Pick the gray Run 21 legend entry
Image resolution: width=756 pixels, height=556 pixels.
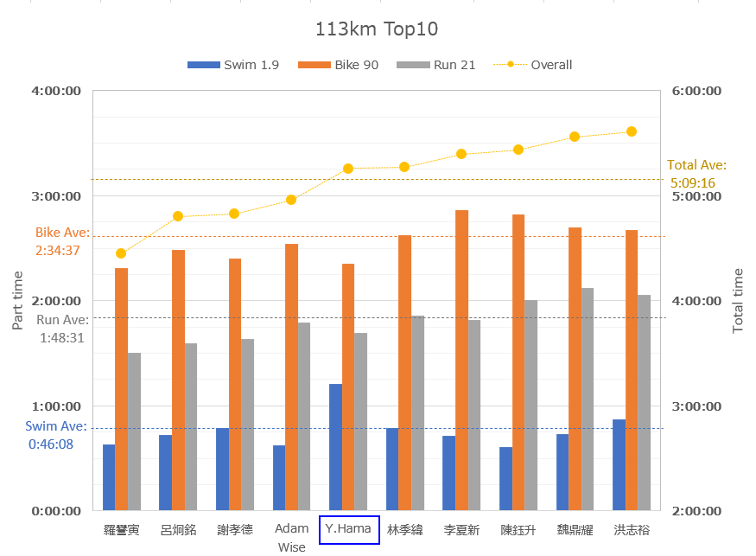click(x=436, y=65)
